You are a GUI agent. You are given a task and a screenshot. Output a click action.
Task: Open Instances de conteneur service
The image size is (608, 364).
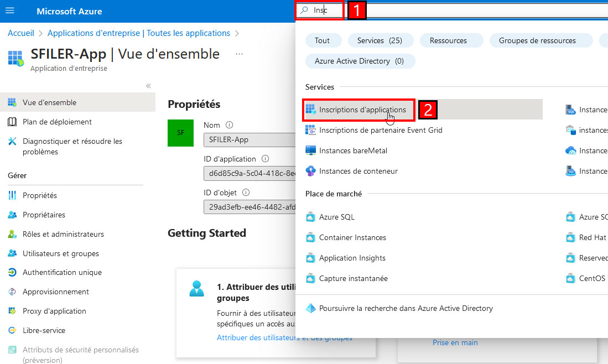358,171
